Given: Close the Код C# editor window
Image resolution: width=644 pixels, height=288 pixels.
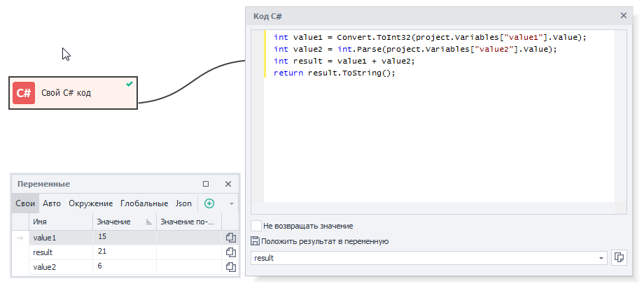Looking at the screenshot, I should [x=624, y=15].
